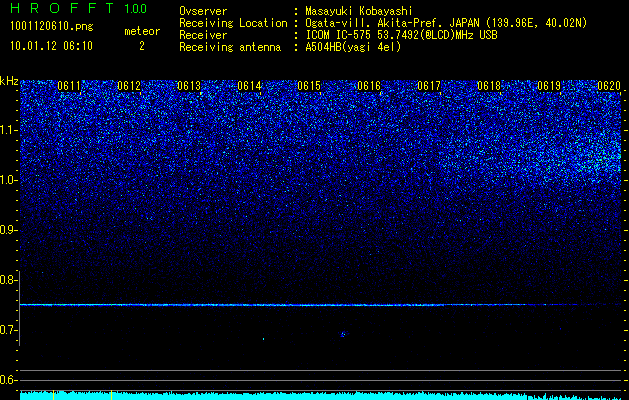629x400 pixels.
Task: Click the 0.6 frequency axis label
Action: [8, 380]
